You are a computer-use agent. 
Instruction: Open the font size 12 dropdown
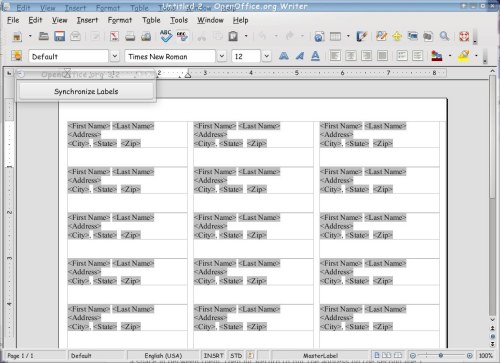267,56
